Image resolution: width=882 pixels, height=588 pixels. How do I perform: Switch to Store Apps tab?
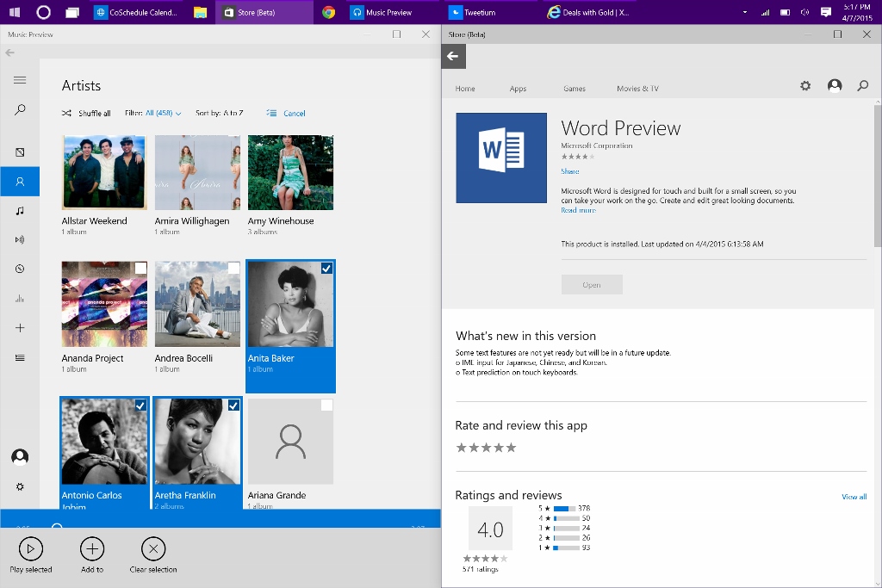518,89
